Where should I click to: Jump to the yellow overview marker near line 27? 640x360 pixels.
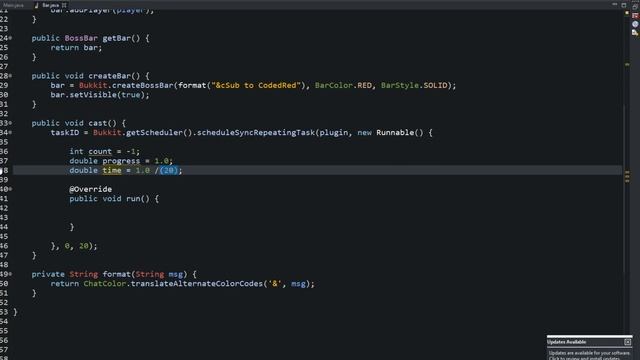[x=627, y=64]
